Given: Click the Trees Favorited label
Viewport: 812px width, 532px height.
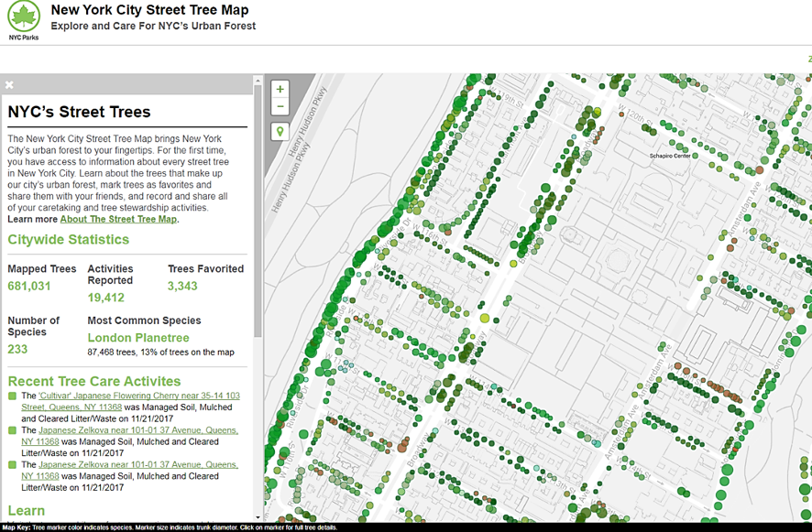Looking at the screenshot, I should [205, 269].
